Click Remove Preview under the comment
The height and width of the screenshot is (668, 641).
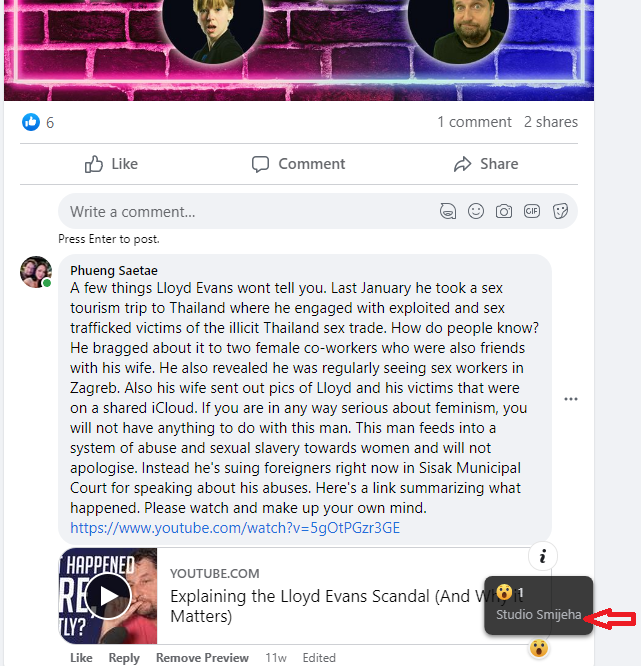(x=202, y=658)
